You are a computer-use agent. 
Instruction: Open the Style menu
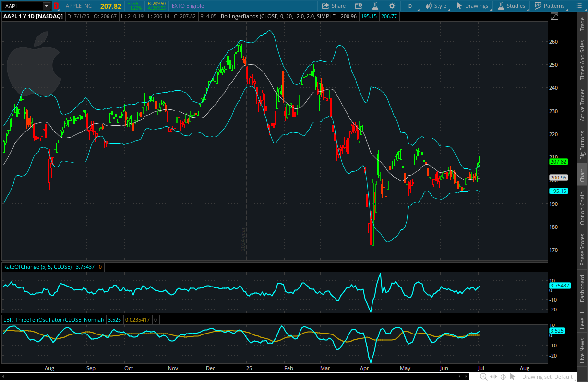point(436,6)
